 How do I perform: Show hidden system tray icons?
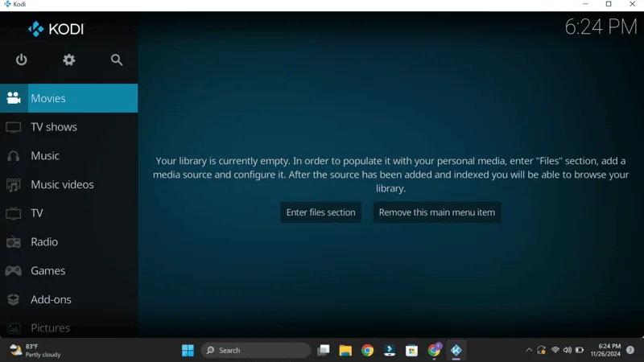point(529,350)
